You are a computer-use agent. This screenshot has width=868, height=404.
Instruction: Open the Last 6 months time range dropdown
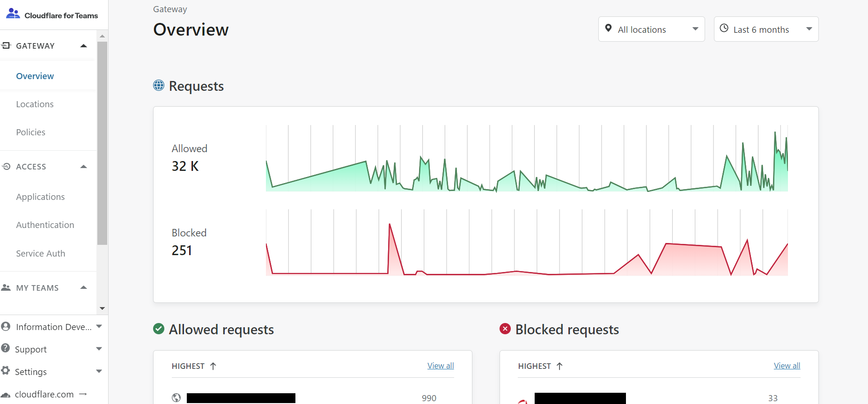tap(766, 29)
